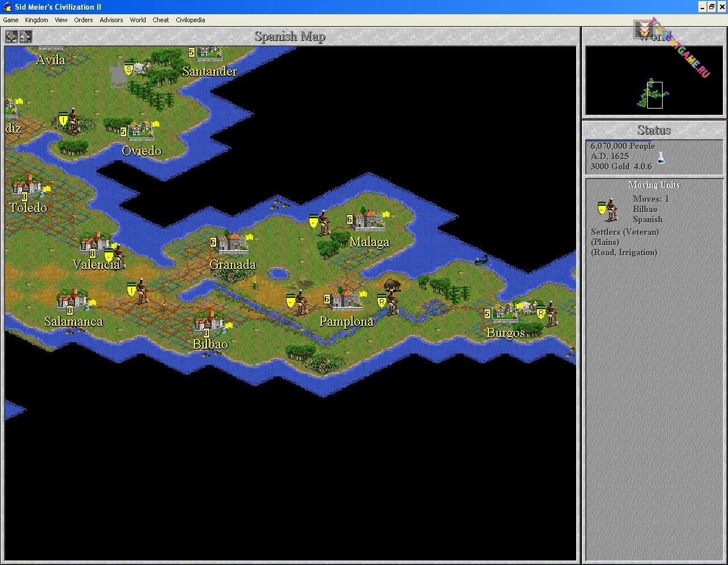Select the ship east of Malaga

point(482,260)
